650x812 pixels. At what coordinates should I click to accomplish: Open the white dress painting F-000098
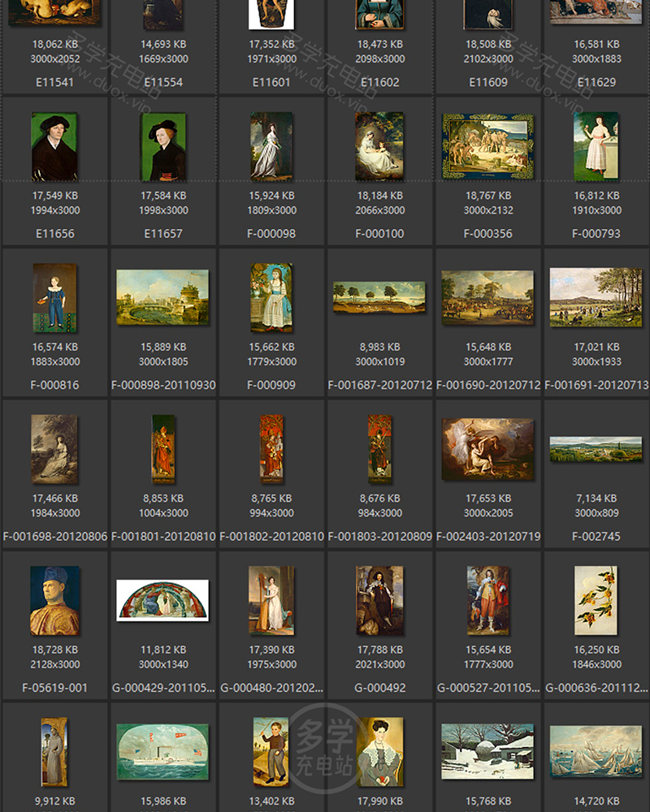pyautogui.click(x=271, y=145)
